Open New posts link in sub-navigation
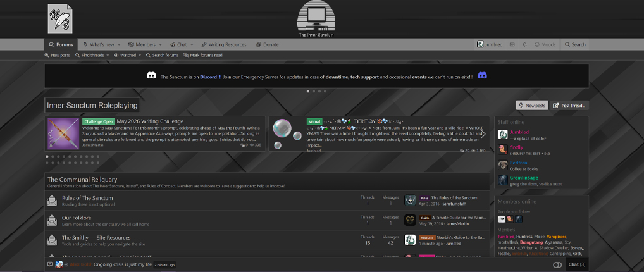The width and height of the screenshot is (644, 272). [x=57, y=55]
